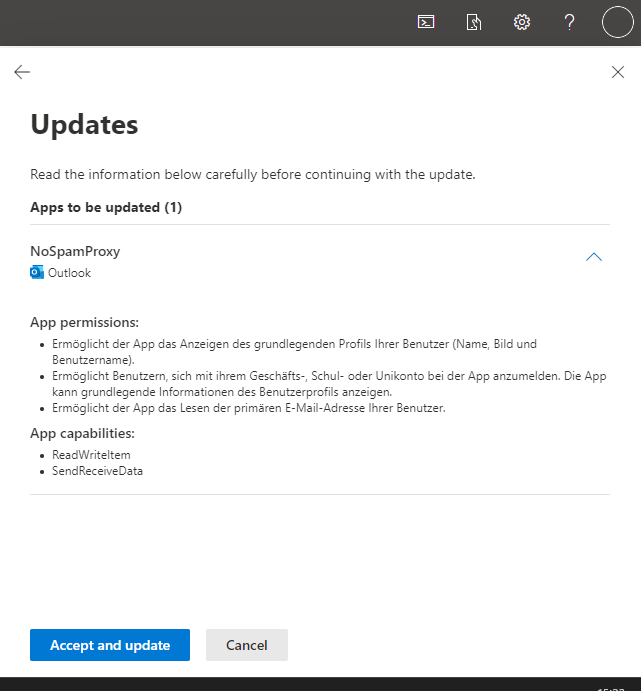Click the permission about 'primären E-Mail-Adresse'
The width and height of the screenshot is (641, 691).
(x=249, y=408)
